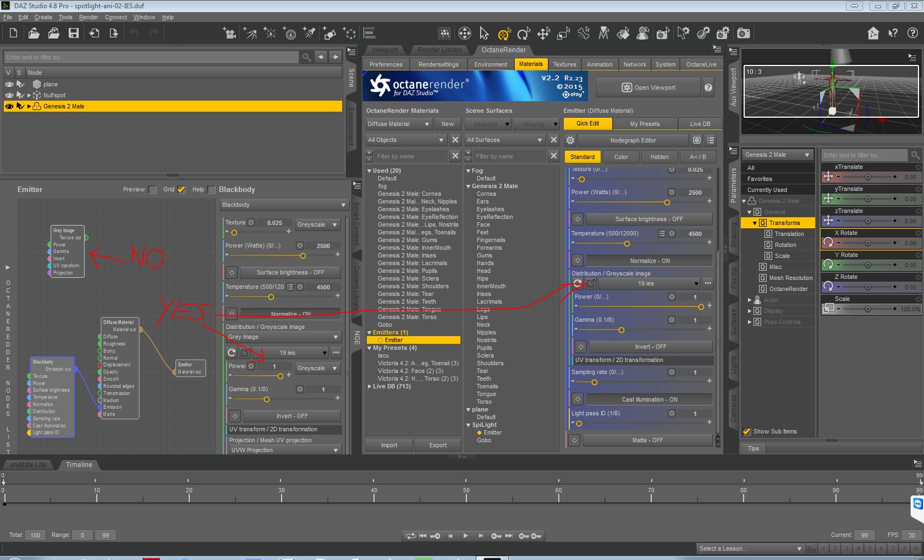Open the Diffuse Material type dropdown
Viewport: 924px width, 560px height.
click(399, 124)
